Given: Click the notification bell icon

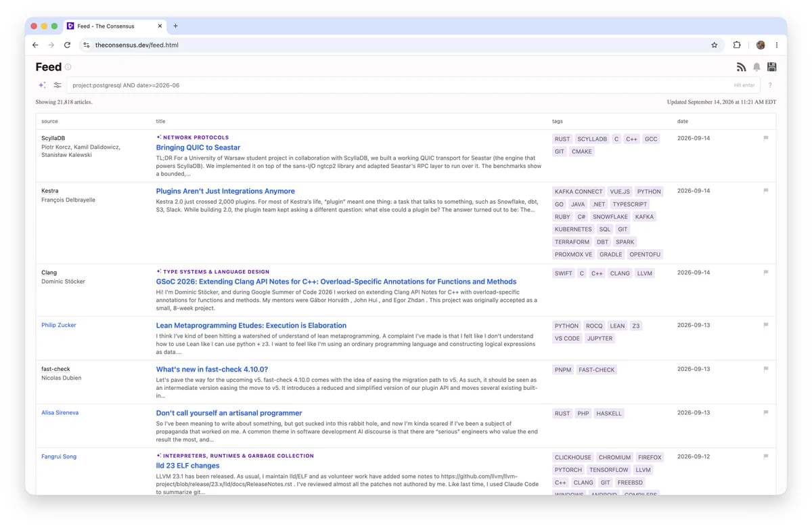Looking at the screenshot, I should click(757, 67).
